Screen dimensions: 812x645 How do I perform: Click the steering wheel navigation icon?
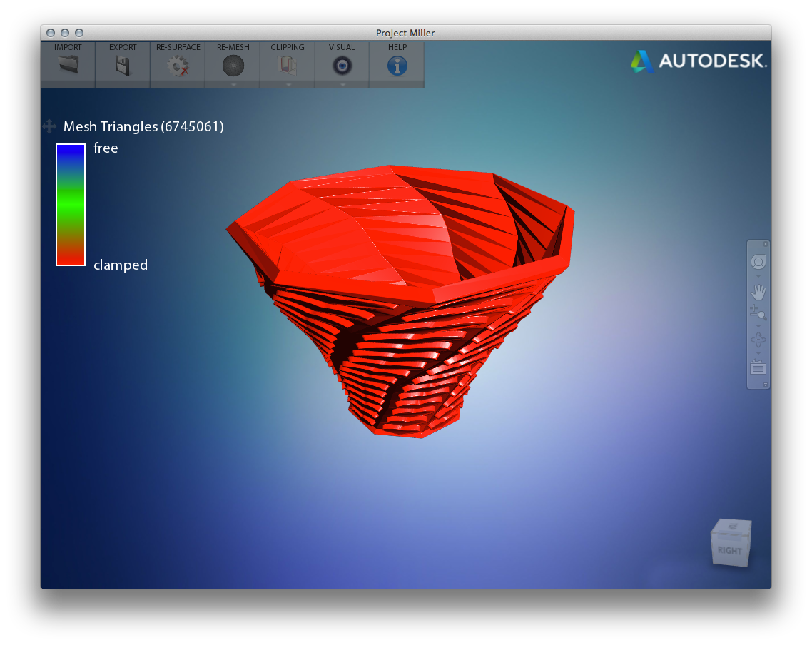(758, 262)
